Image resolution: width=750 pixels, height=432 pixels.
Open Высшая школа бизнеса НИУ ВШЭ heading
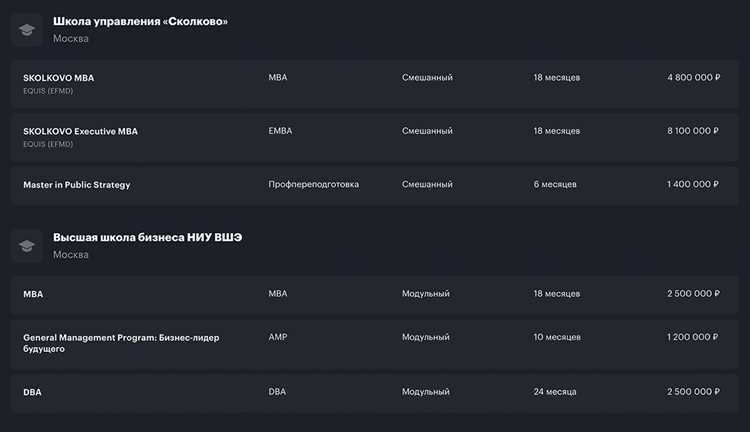pyautogui.click(x=147, y=237)
